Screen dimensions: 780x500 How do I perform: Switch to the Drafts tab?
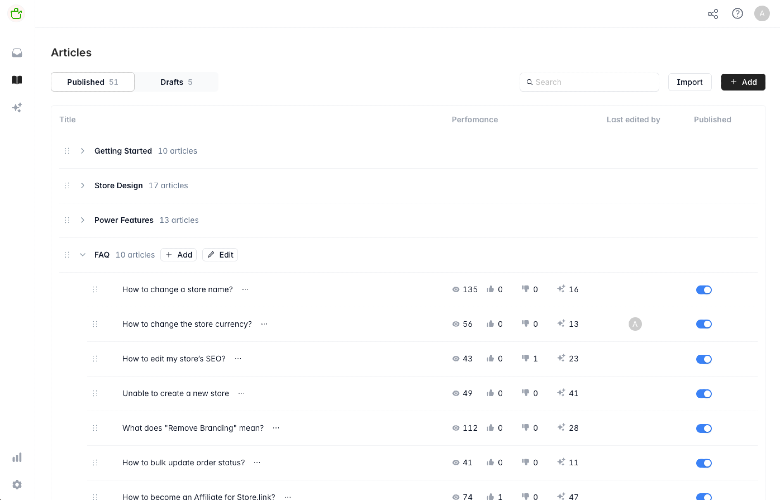coord(176,82)
